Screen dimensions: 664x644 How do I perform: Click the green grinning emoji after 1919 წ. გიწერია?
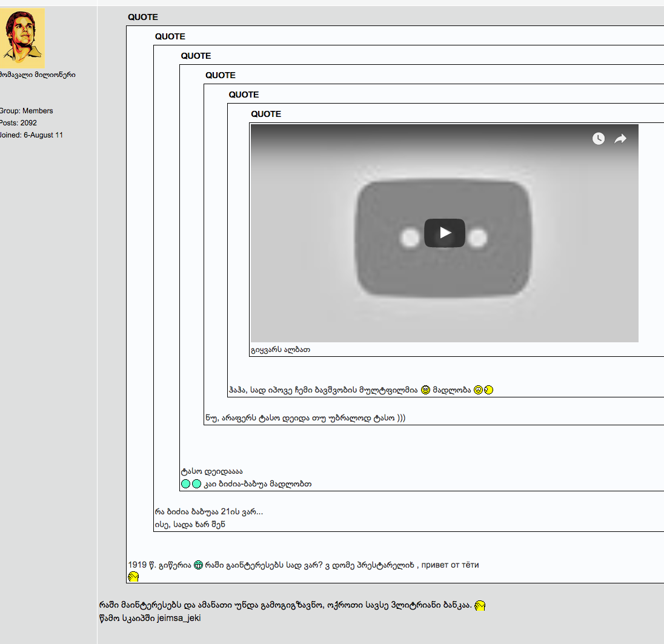coord(198,565)
